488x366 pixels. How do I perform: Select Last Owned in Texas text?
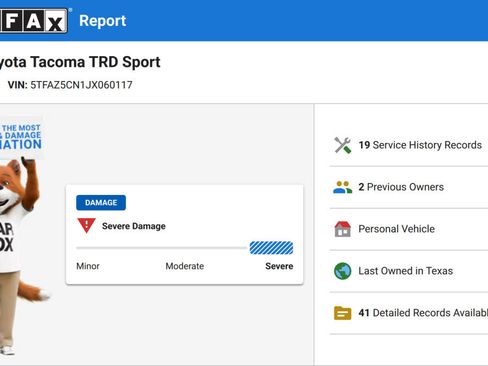pos(405,271)
